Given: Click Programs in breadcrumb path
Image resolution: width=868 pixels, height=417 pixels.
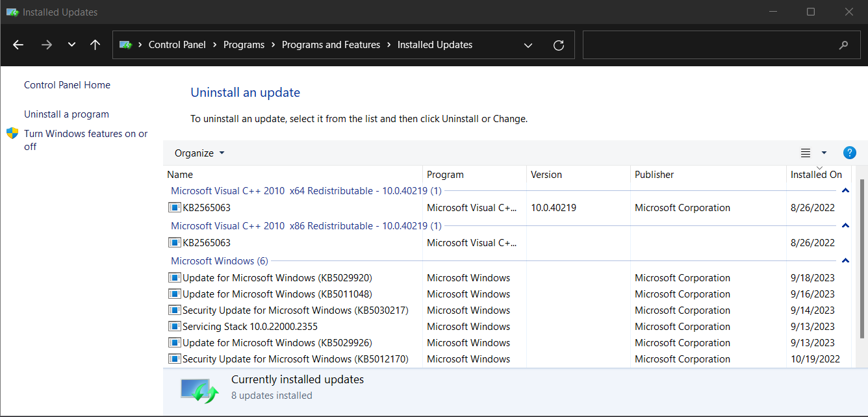Looking at the screenshot, I should click(x=244, y=45).
